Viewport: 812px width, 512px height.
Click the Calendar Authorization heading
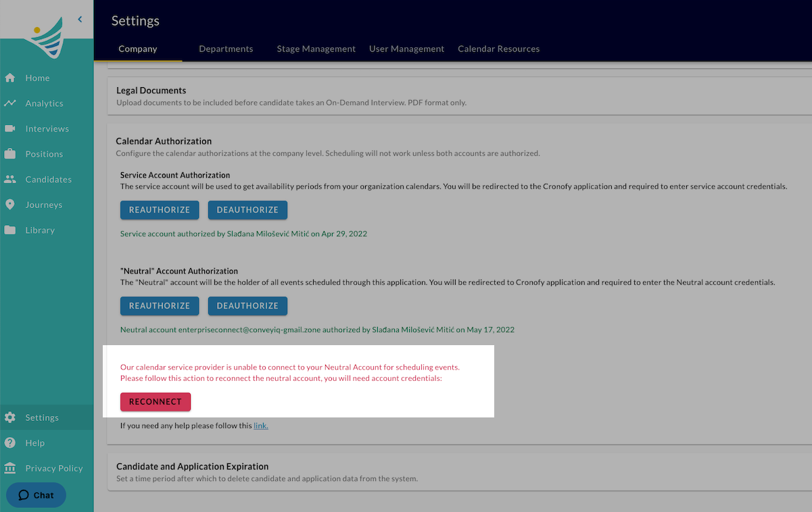pos(164,141)
